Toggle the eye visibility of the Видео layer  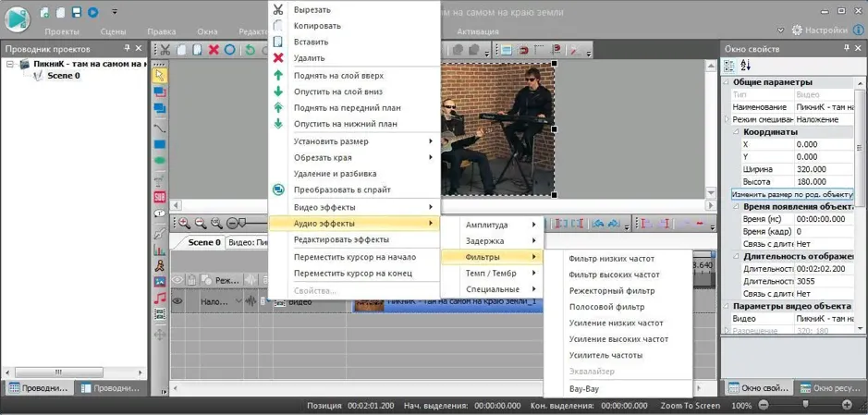[177, 301]
